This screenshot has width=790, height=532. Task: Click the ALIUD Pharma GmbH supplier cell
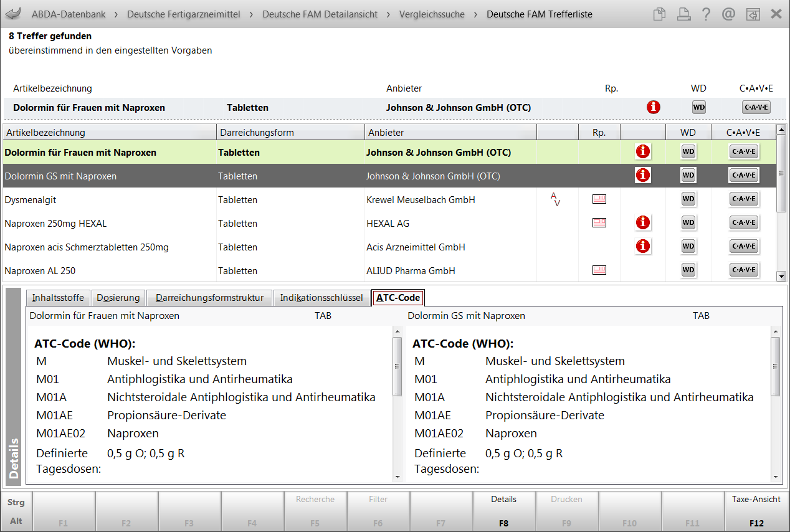point(411,270)
